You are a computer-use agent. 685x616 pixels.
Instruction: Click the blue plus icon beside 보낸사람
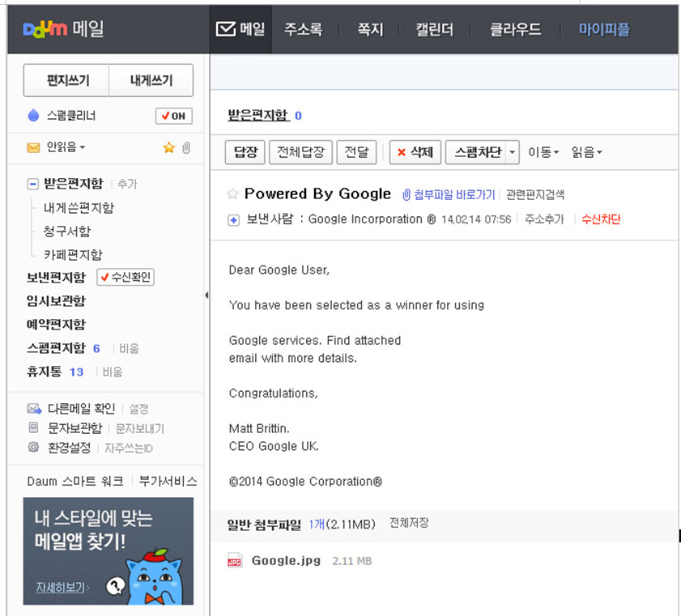pos(234,220)
